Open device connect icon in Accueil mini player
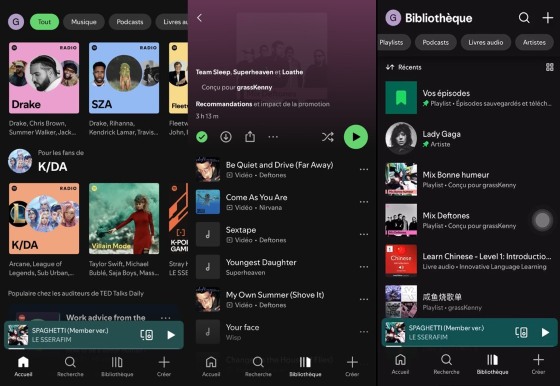The width and height of the screenshot is (560, 386). [x=147, y=335]
